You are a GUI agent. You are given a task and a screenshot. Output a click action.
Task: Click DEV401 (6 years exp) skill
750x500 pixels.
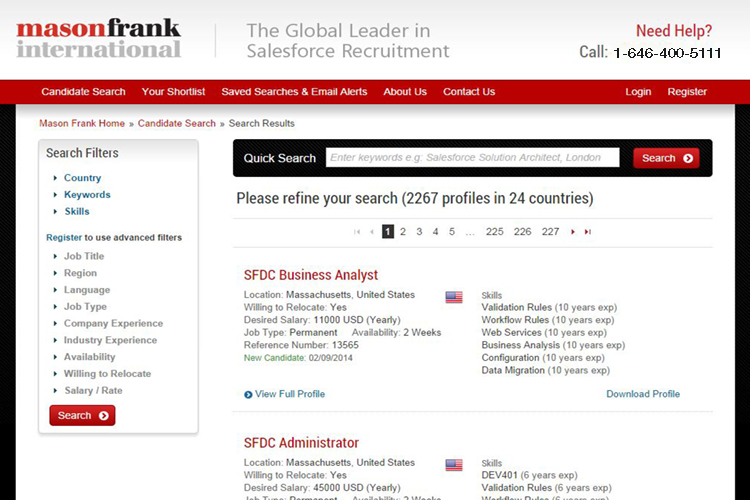(529, 476)
